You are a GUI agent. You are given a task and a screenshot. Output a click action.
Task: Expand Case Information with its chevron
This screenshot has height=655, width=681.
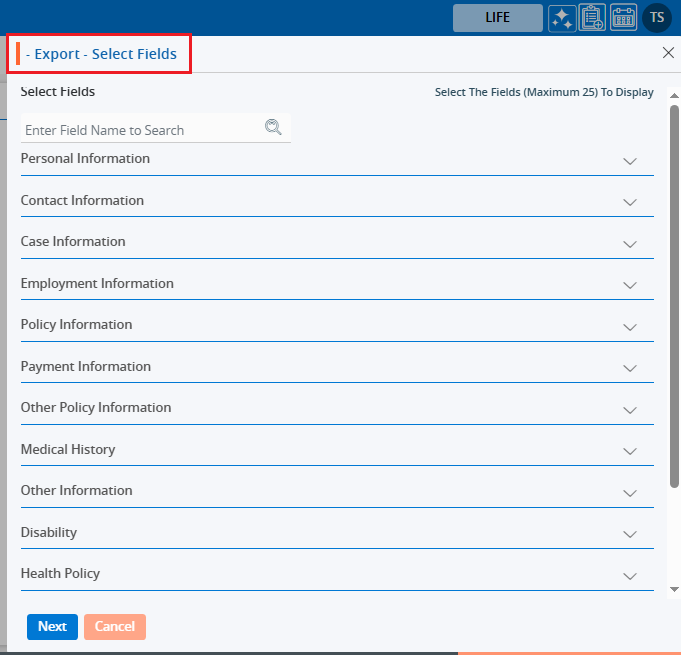[629, 244]
